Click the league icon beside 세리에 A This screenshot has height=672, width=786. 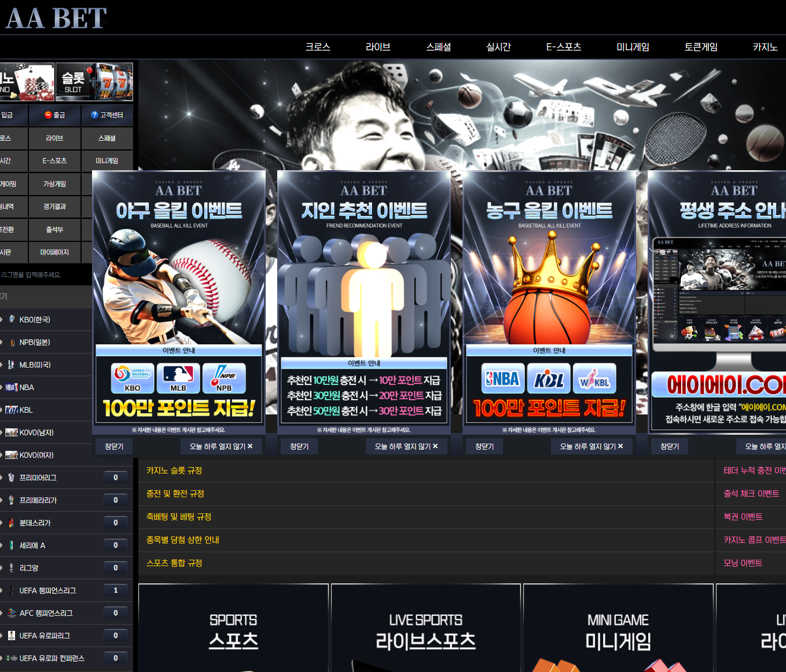(11, 546)
